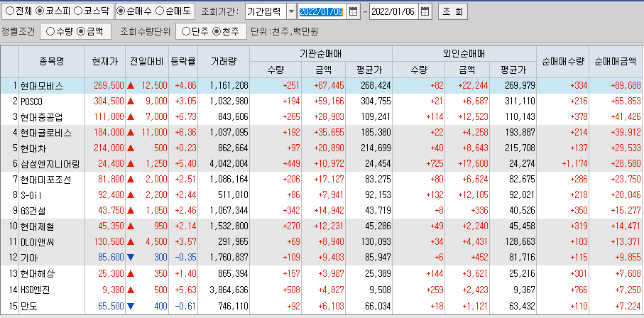This screenshot has width=644, height=318.
Task: Select the 삼성엔지니어링 stock name
Action: point(50,165)
